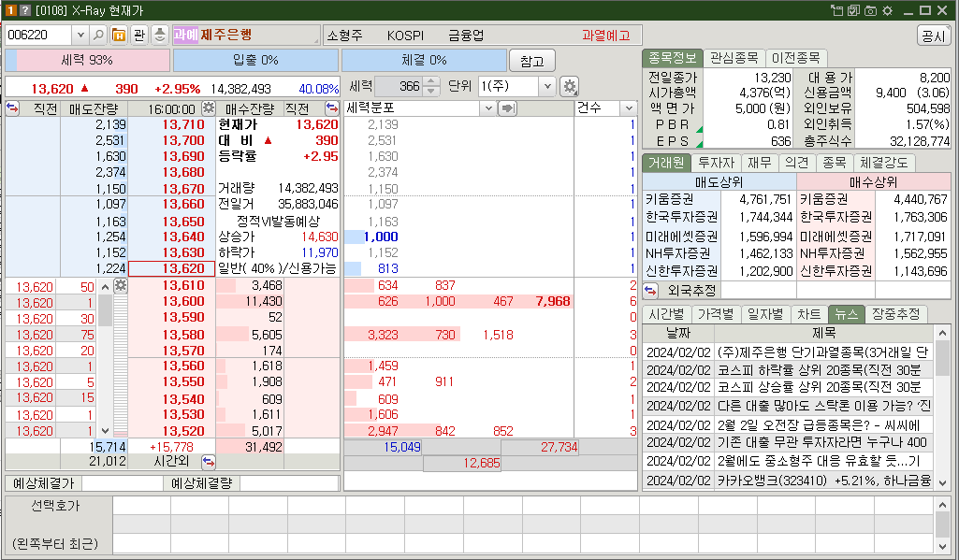
Task: Expand the 세력분포 dropdown
Action: 487,108
